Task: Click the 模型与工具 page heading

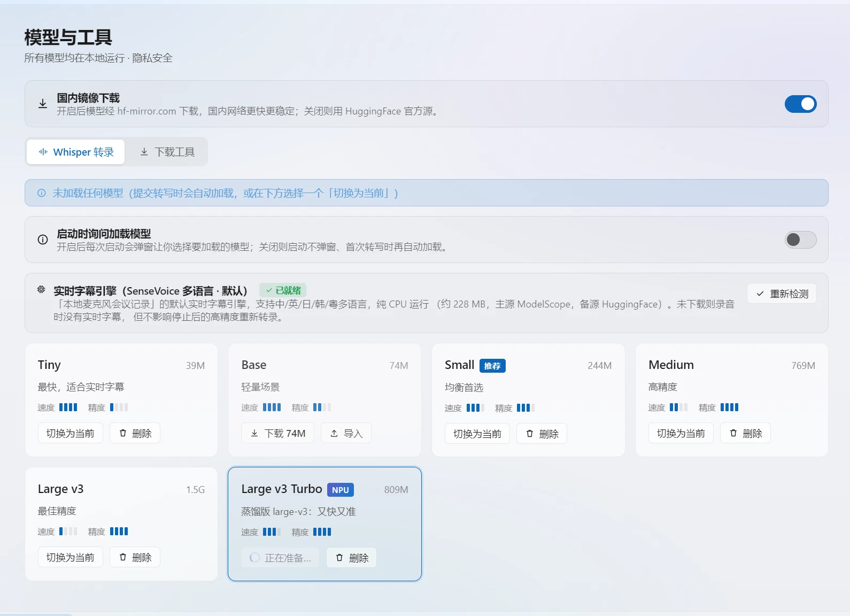Action: pos(68,37)
